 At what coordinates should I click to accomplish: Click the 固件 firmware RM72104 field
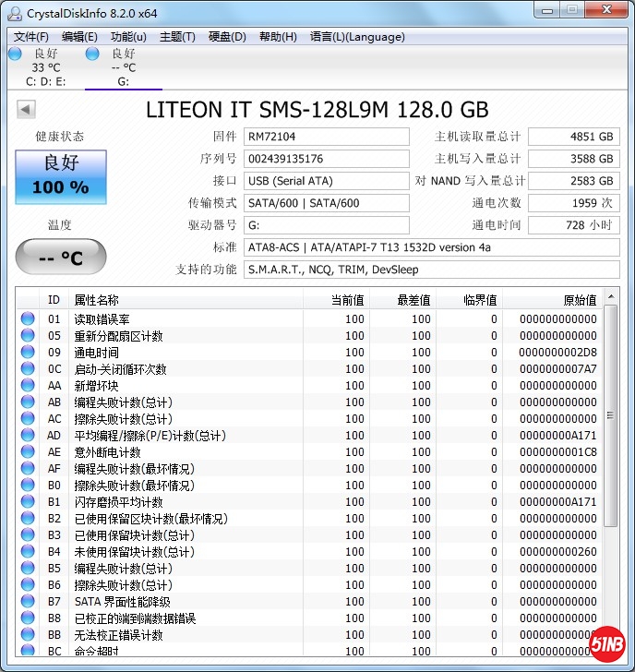click(326, 137)
